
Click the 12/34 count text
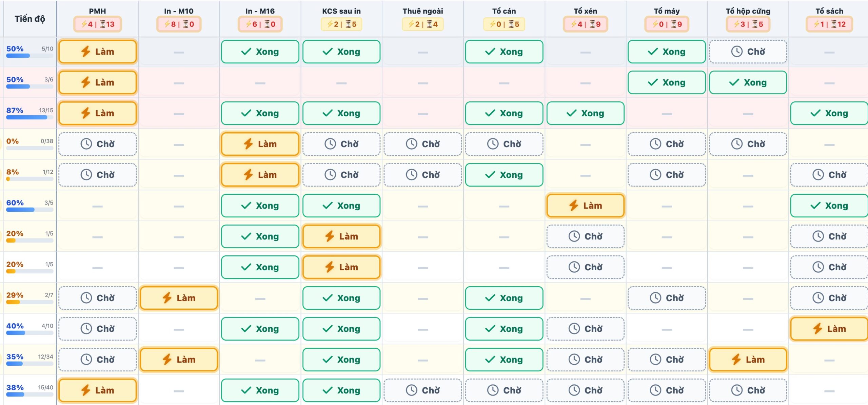45,356
